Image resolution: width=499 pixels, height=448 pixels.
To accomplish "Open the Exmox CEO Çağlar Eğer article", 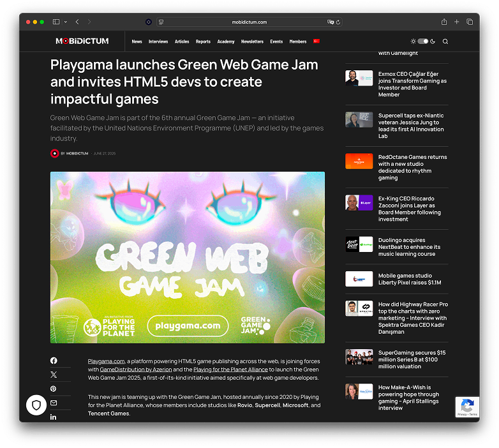I will tap(412, 84).
